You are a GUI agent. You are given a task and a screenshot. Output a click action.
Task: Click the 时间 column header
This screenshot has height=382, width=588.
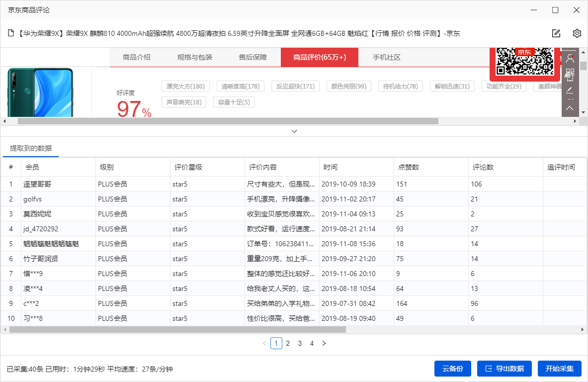[356, 167]
